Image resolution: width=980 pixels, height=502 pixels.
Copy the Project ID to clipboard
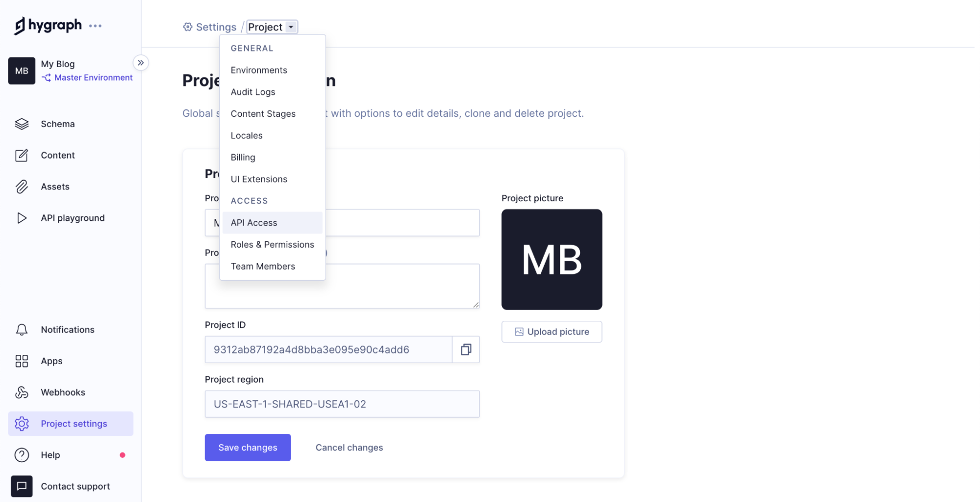(x=466, y=349)
